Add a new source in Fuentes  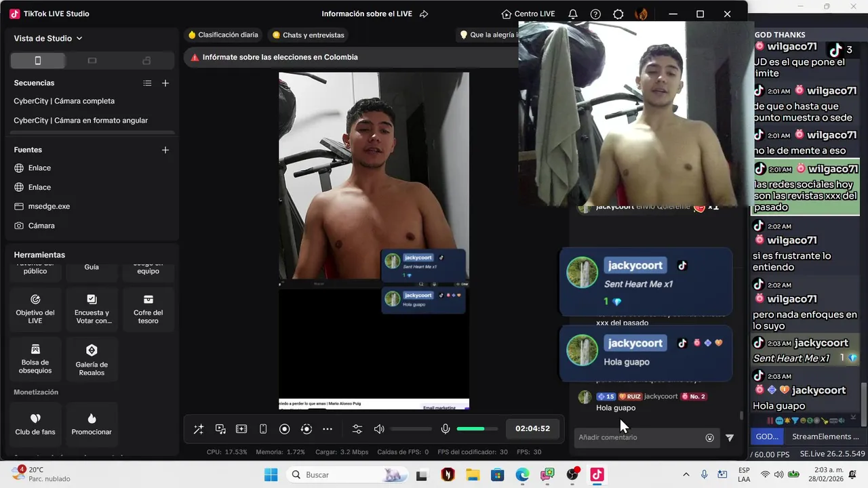point(165,150)
